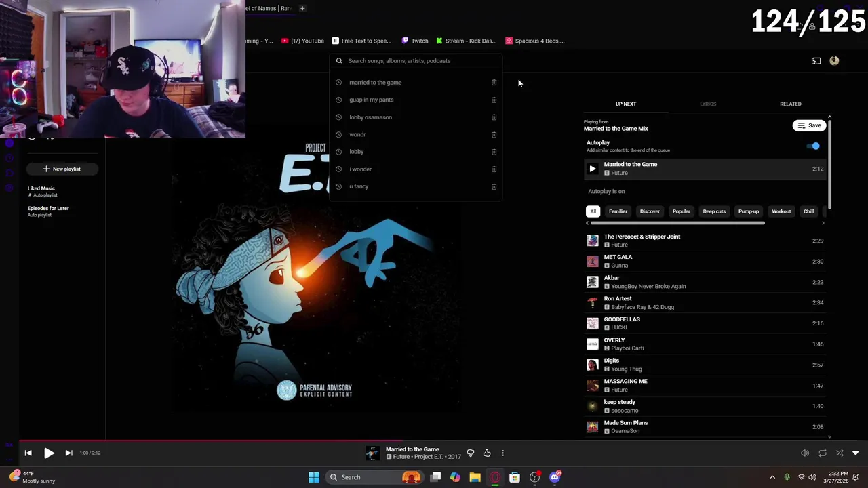The width and height of the screenshot is (868, 488).
Task: Click GOODFELLAS by LUCKI in queue
Action: (705, 323)
